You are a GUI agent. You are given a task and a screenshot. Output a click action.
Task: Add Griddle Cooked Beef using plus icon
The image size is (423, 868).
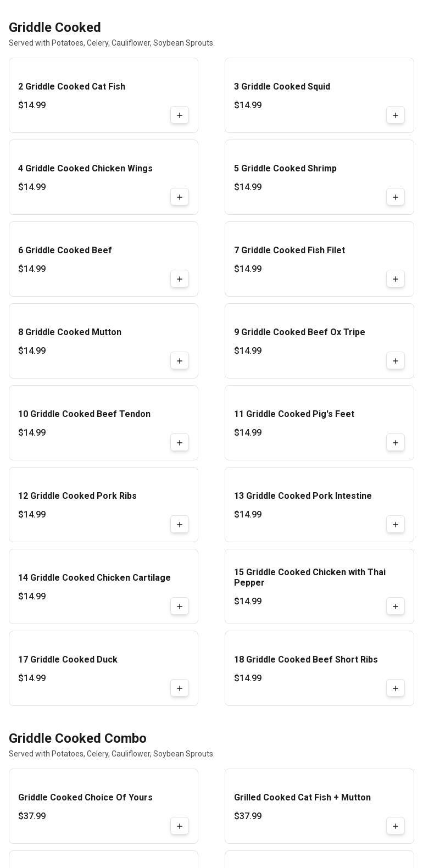tap(180, 279)
